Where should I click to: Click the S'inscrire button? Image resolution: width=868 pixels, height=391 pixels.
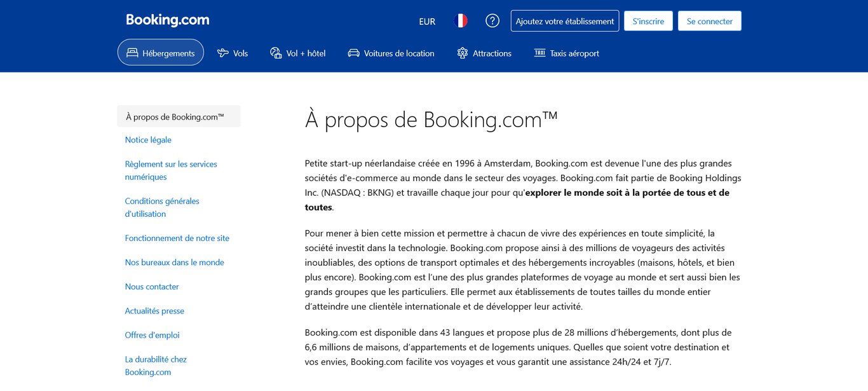pos(648,21)
